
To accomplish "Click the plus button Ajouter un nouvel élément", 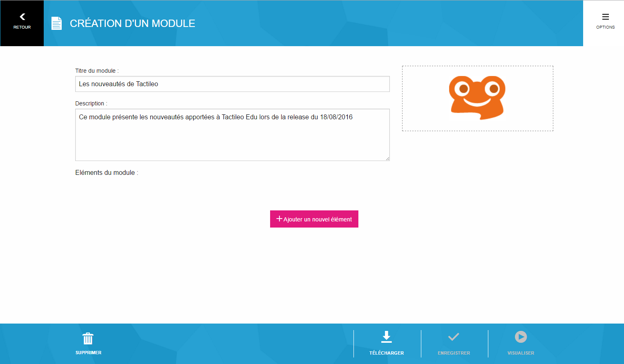I will (x=314, y=219).
